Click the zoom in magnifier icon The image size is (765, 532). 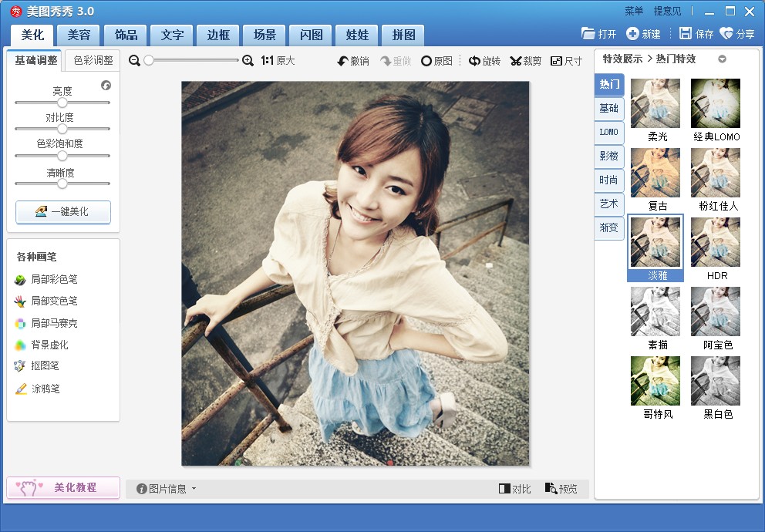coord(248,60)
